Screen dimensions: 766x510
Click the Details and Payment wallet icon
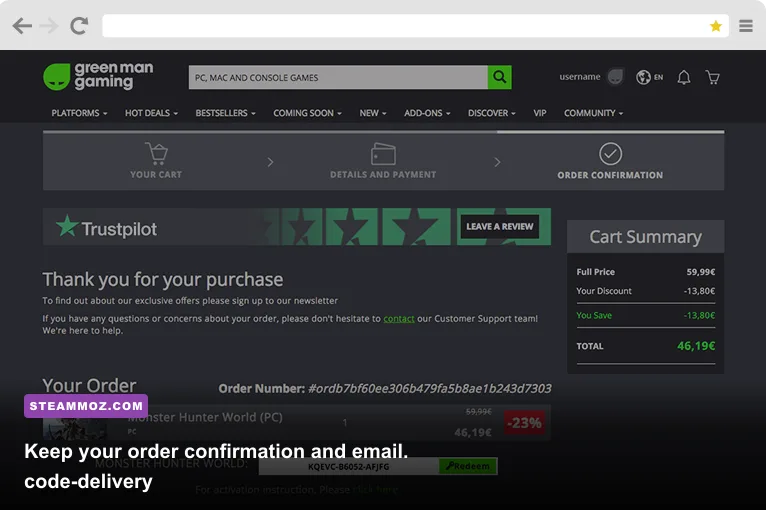383,154
